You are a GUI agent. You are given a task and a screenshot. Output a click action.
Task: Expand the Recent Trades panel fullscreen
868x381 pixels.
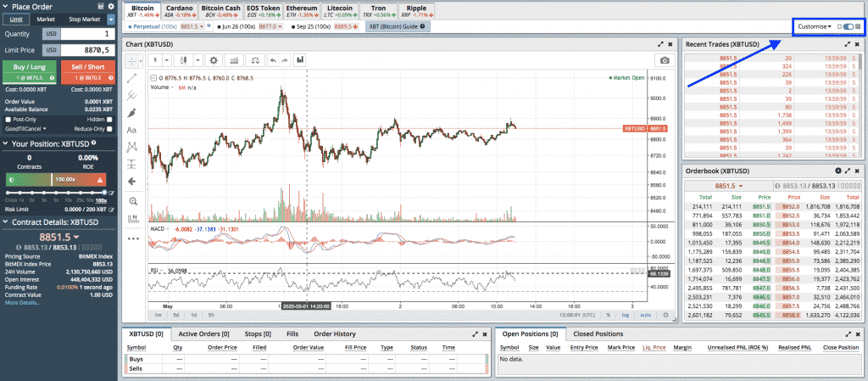[848, 44]
